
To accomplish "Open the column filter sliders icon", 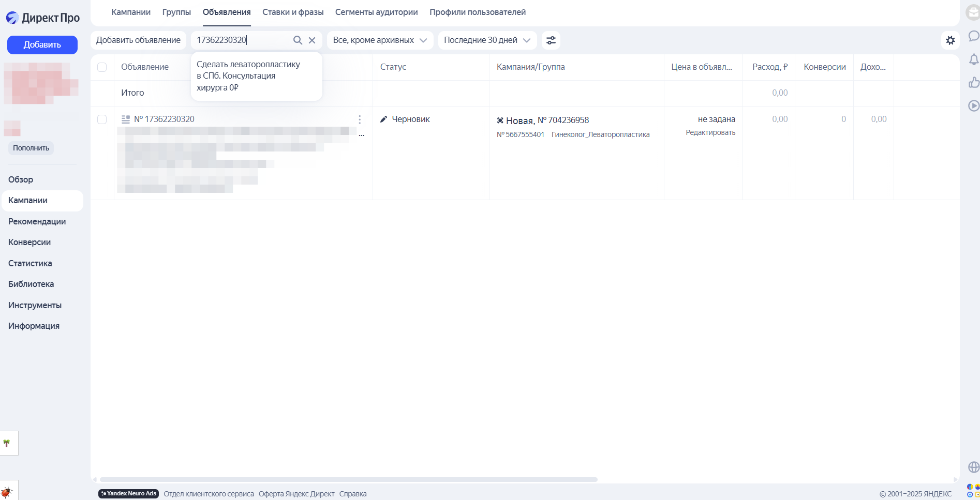I will coord(551,40).
